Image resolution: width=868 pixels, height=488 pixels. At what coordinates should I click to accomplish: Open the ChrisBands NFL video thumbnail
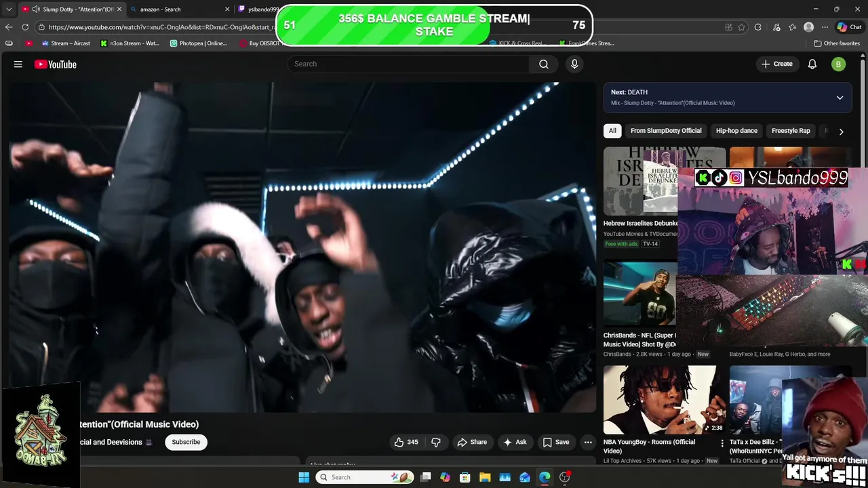tap(639, 294)
